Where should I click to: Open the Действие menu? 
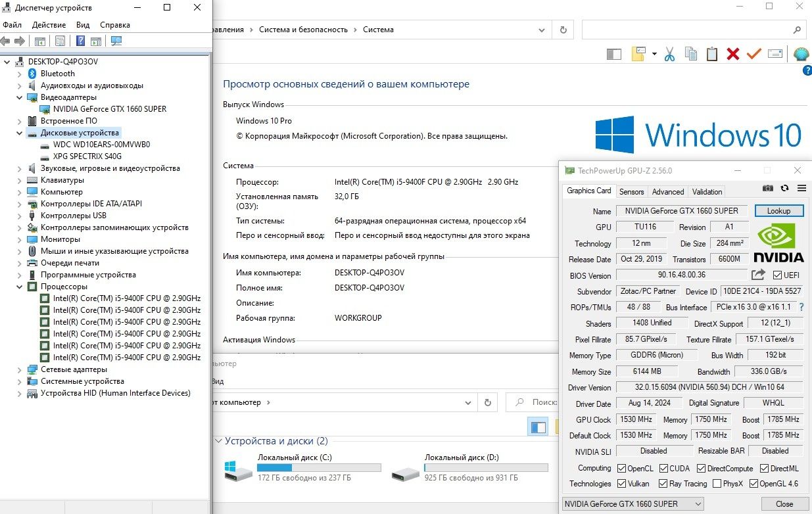point(49,25)
